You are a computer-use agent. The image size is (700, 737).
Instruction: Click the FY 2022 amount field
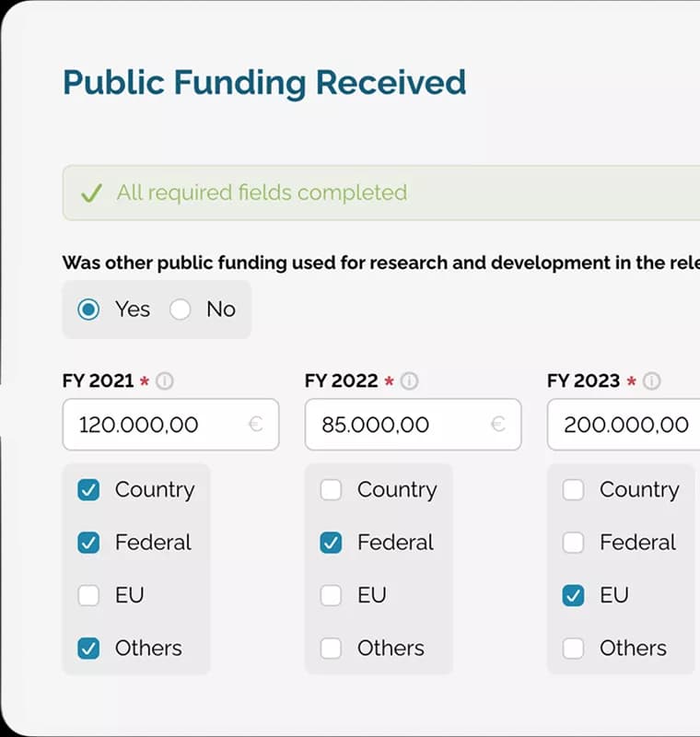413,425
